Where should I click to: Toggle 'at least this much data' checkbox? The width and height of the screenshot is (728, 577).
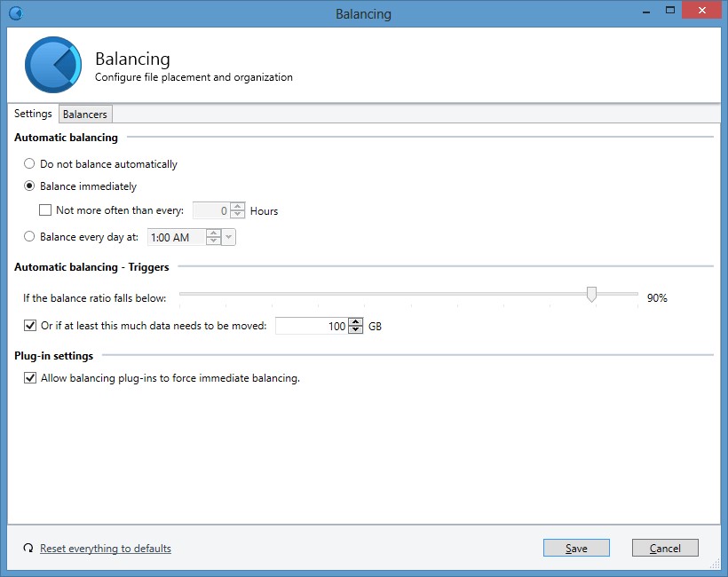pos(31,326)
